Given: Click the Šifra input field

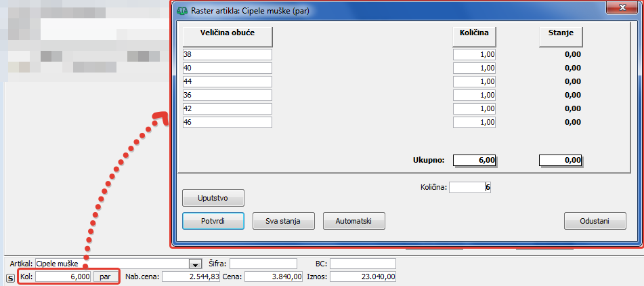Looking at the screenshot, I should (x=263, y=263).
